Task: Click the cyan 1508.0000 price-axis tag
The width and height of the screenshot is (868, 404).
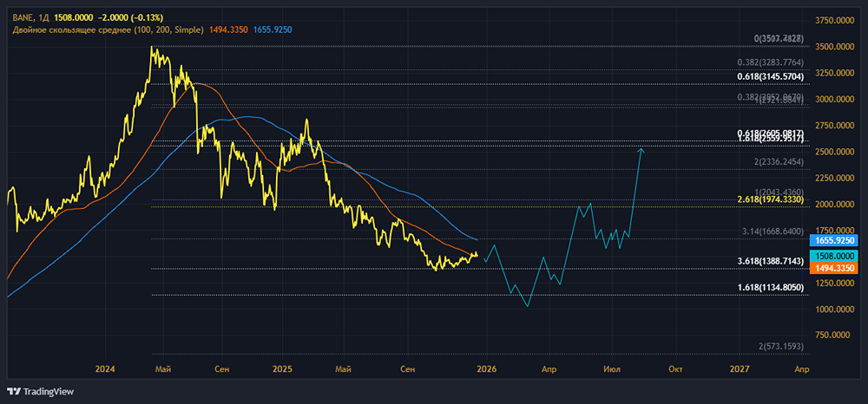Action: pos(833,256)
